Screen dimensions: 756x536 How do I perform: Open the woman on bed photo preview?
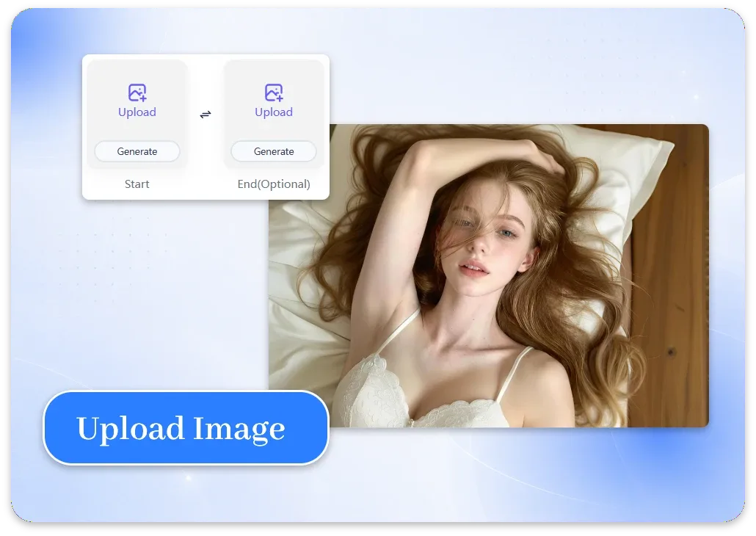pyautogui.click(x=488, y=275)
